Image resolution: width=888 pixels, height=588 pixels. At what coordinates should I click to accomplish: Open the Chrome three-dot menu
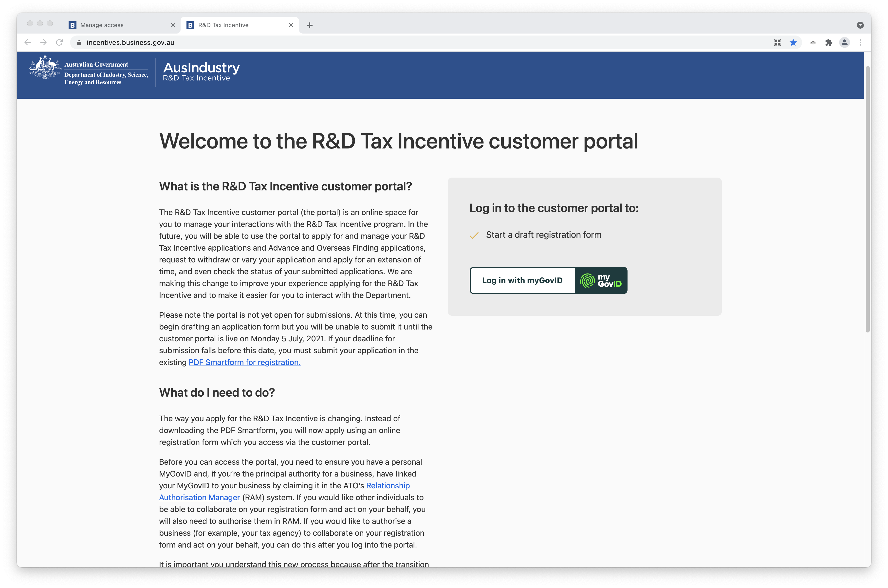pos(860,42)
